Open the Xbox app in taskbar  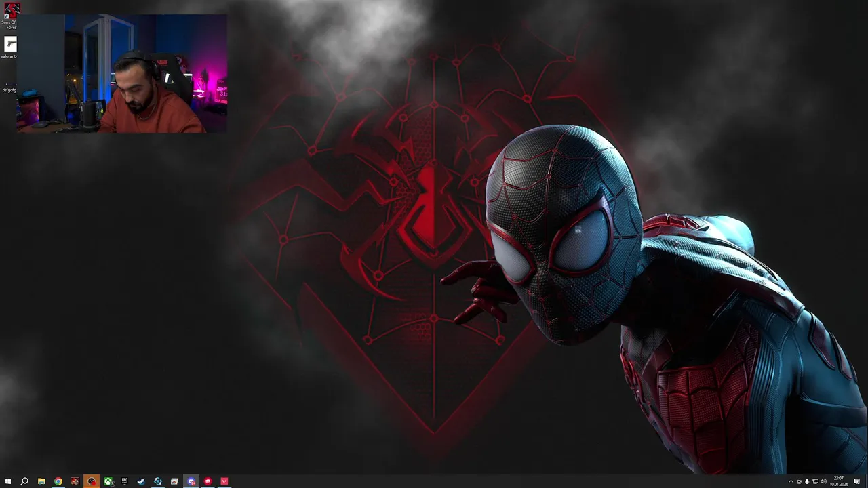pos(108,481)
